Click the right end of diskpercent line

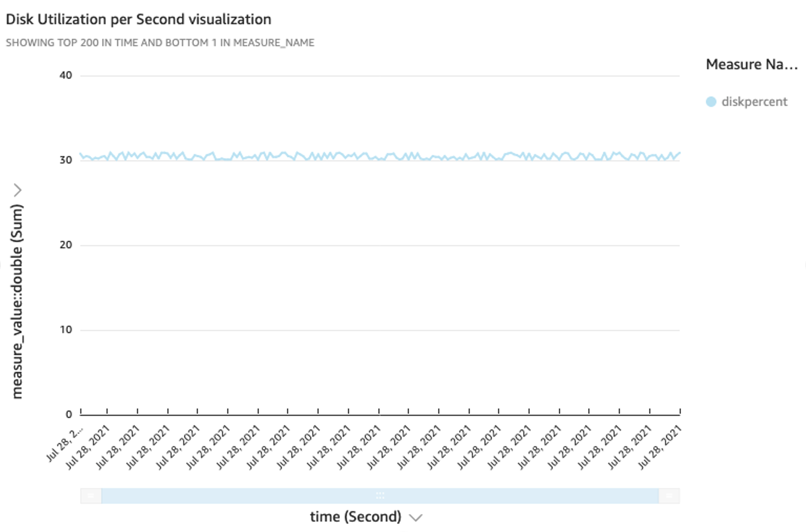coord(678,154)
